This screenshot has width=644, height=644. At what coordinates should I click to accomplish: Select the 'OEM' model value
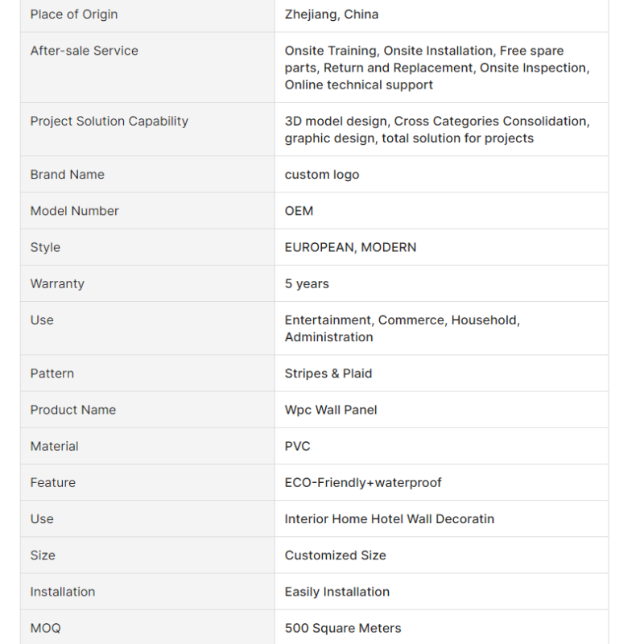[x=299, y=211]
